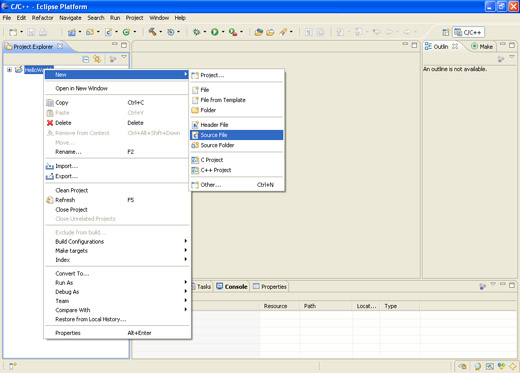This screenshot has width=520, height=373.
Task: Click the Open Perspective icon
Action: click(446, 32)
